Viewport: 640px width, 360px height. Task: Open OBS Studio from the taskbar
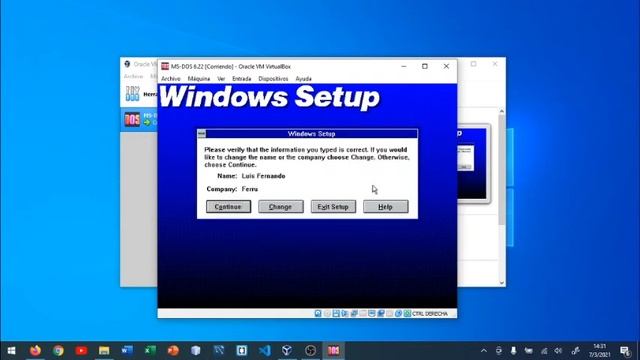[x=310, y=351]
